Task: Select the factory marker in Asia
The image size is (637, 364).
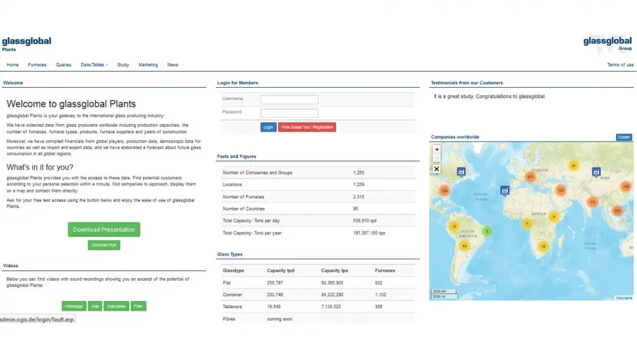Action: click(x=596, y=172)
